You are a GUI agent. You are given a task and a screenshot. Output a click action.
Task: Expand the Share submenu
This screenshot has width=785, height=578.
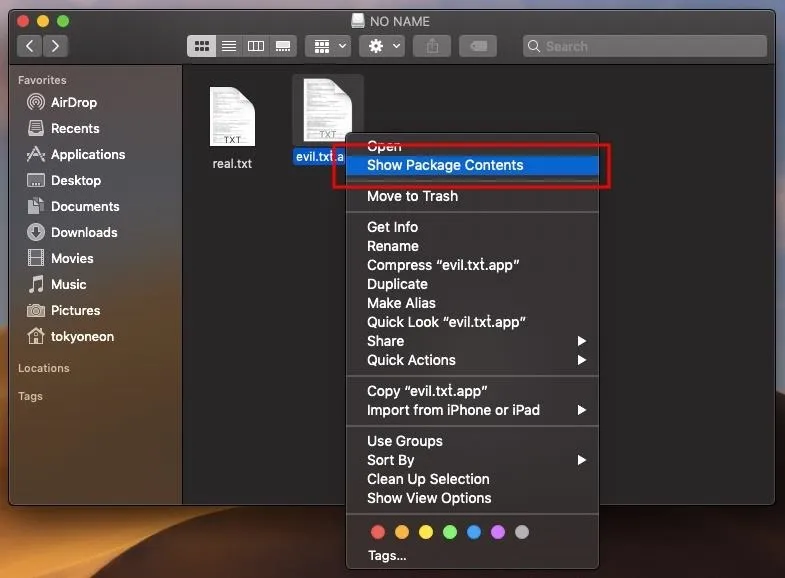coord(472,341)
